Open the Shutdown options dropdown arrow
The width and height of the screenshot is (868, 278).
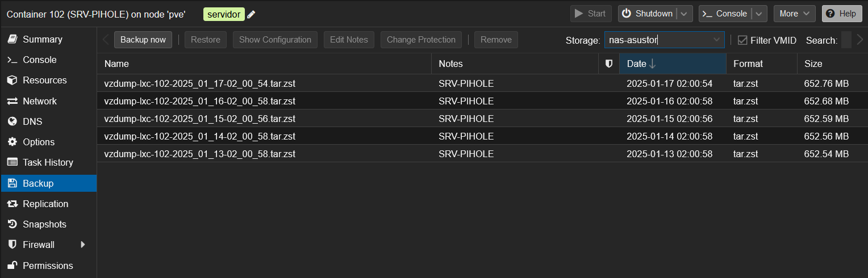tap(685, 14)
